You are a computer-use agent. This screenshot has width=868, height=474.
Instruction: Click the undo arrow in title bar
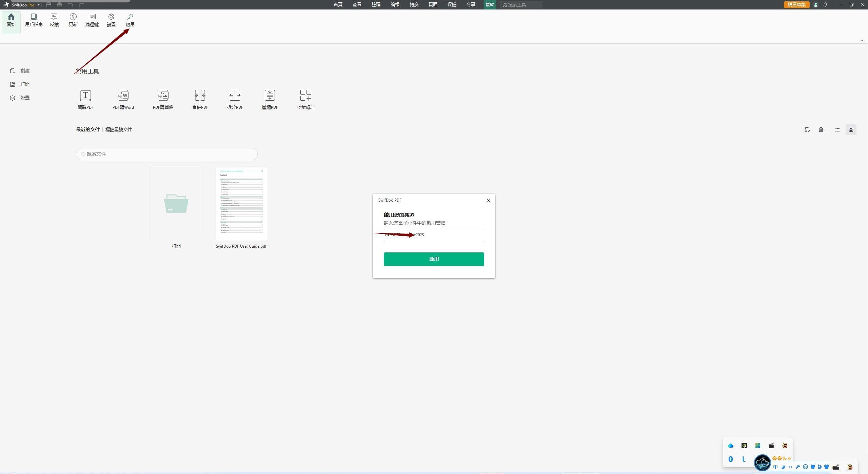click(x=71, y=5)
